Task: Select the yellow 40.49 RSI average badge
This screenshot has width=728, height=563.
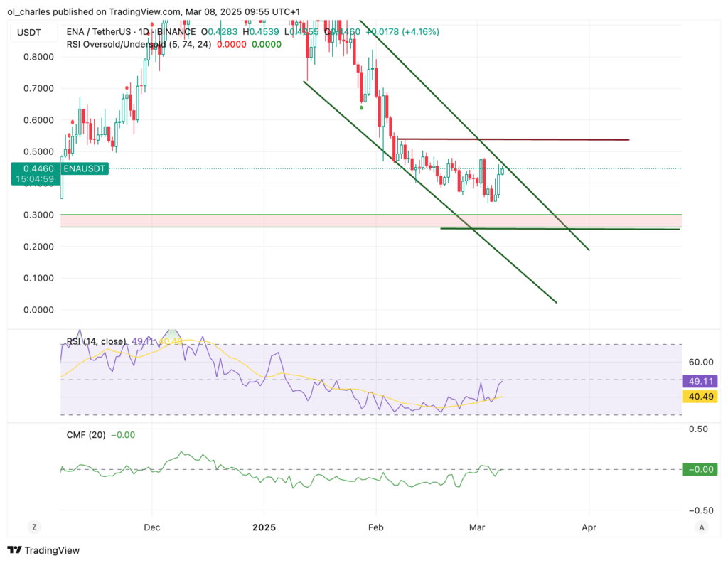Action: [700, 397]
